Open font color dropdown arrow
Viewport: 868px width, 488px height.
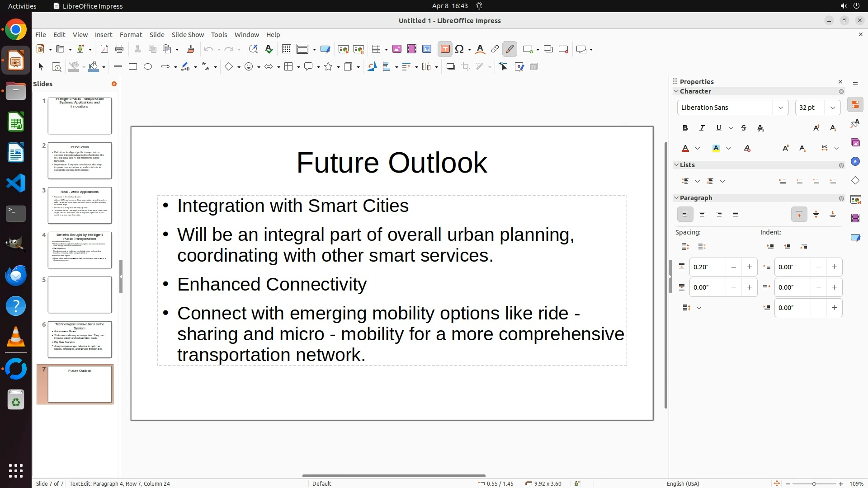pos(698,148)
